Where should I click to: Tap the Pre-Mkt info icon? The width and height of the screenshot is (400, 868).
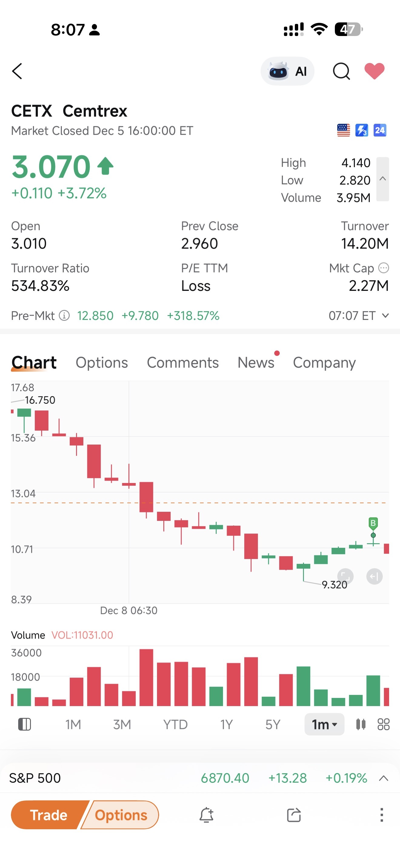pos(65,316)
